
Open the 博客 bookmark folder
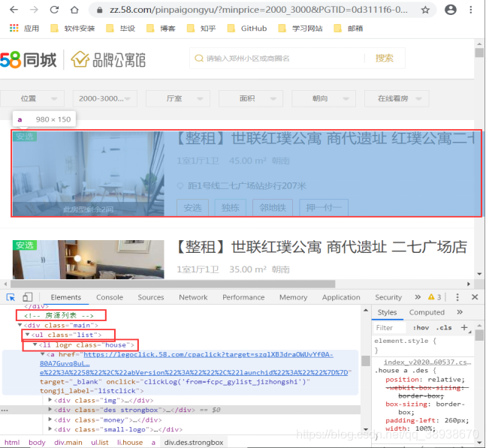pos(161,29)
